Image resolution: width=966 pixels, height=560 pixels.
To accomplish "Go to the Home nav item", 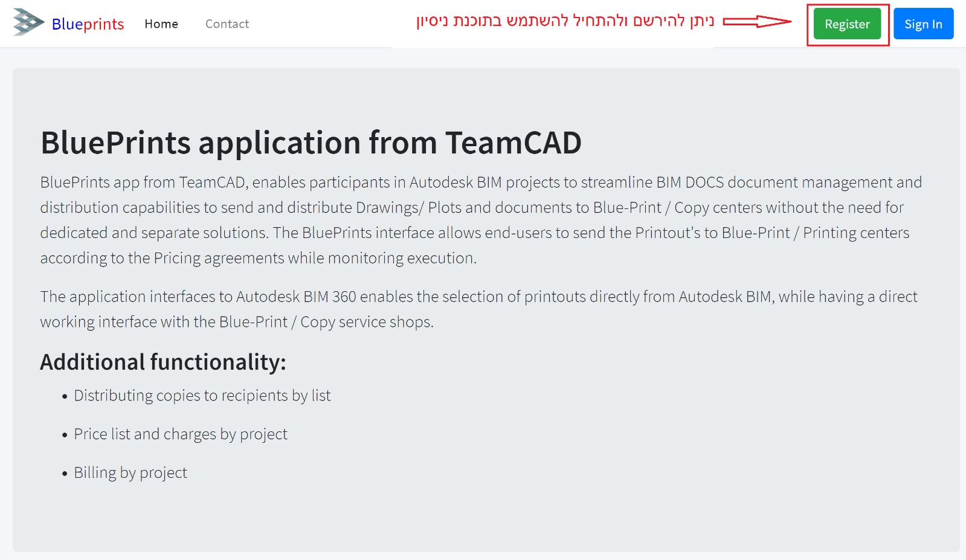I will pyautogui.click(x=161, y=24).
